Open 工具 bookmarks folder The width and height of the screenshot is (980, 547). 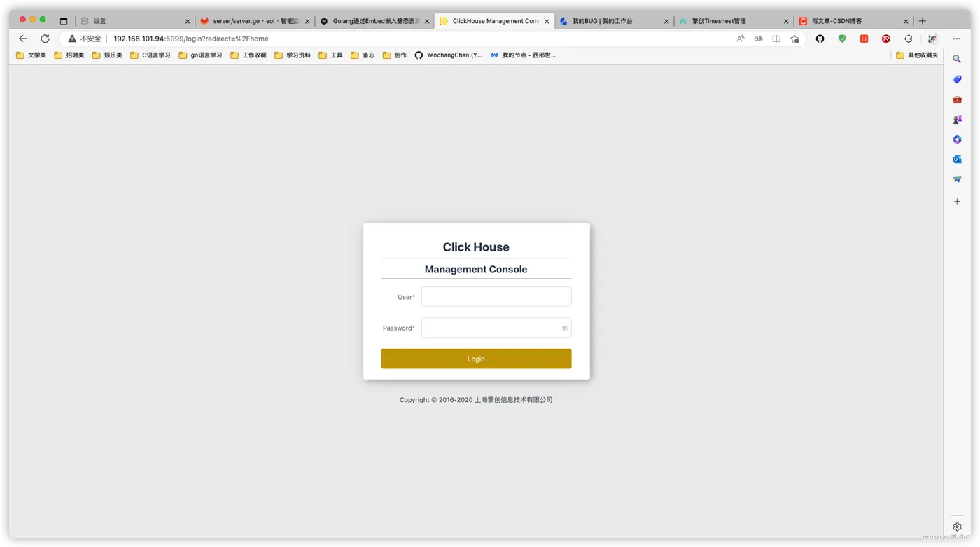[x=330, y=55]
